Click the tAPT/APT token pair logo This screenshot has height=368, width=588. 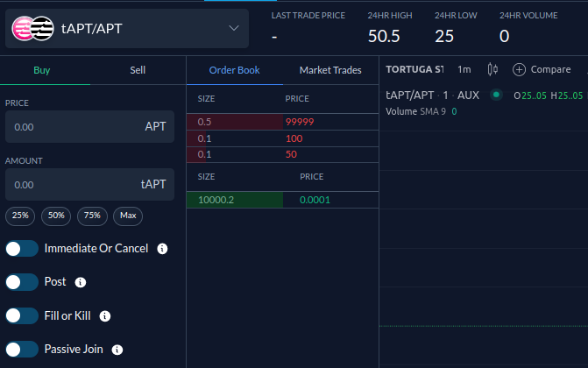pyautogui.click(x=32, y=29)
